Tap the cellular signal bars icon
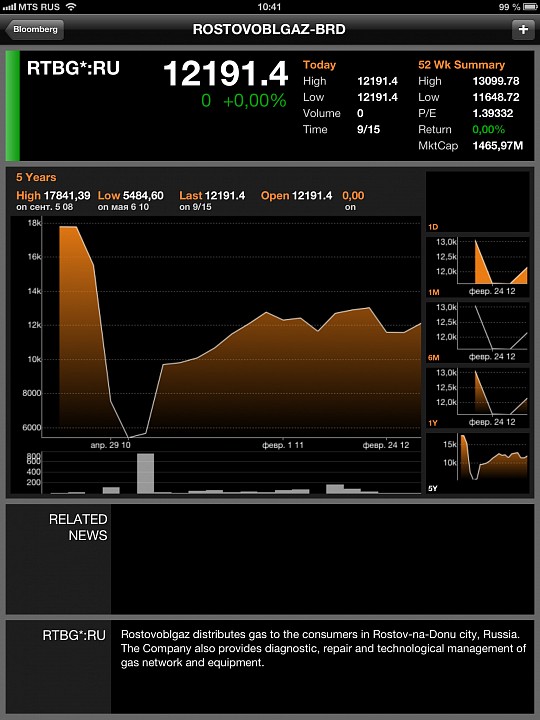 tap(9, 7)
